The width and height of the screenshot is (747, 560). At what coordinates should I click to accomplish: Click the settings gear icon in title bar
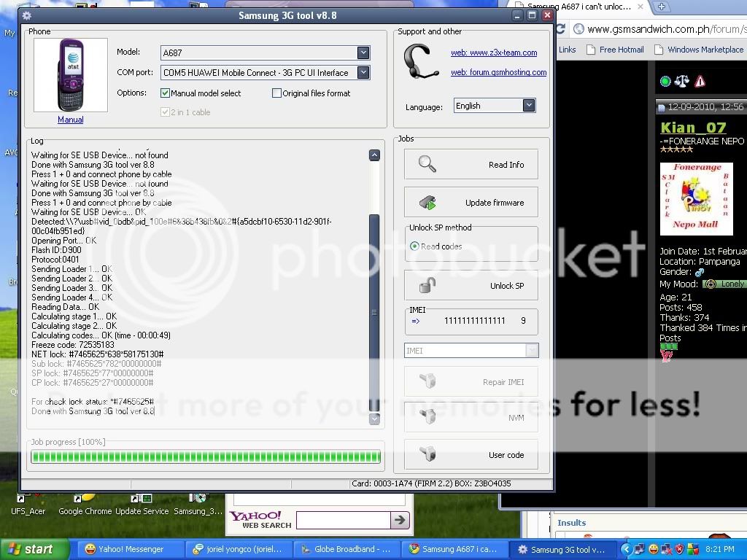coord(27,15)
